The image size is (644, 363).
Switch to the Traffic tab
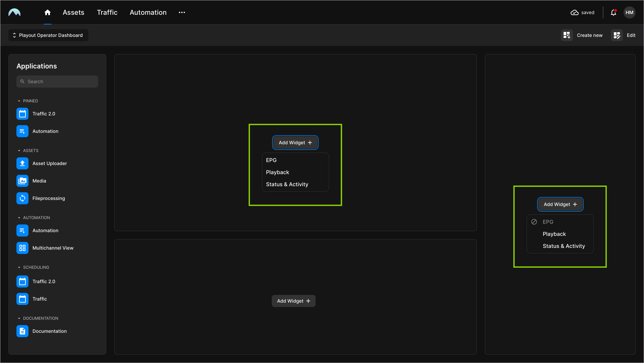[107, 12]
